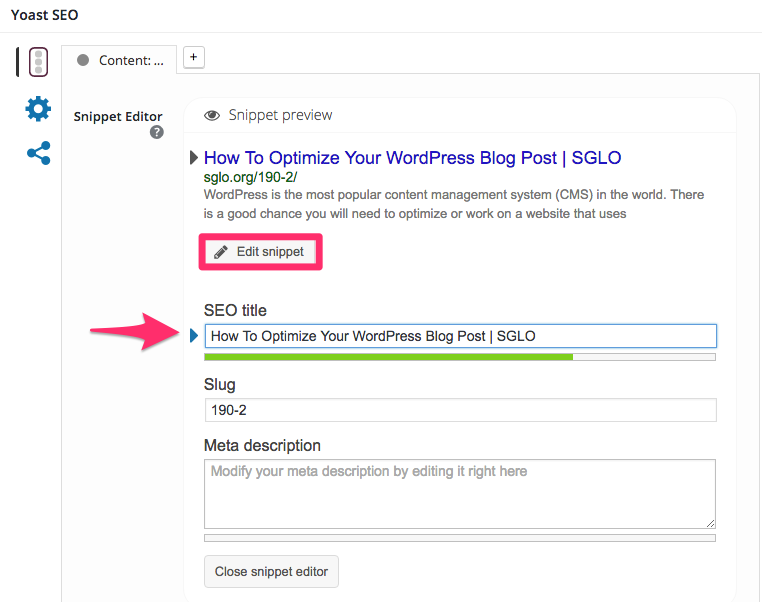Click the blue caret beside SEO title field

193,335
